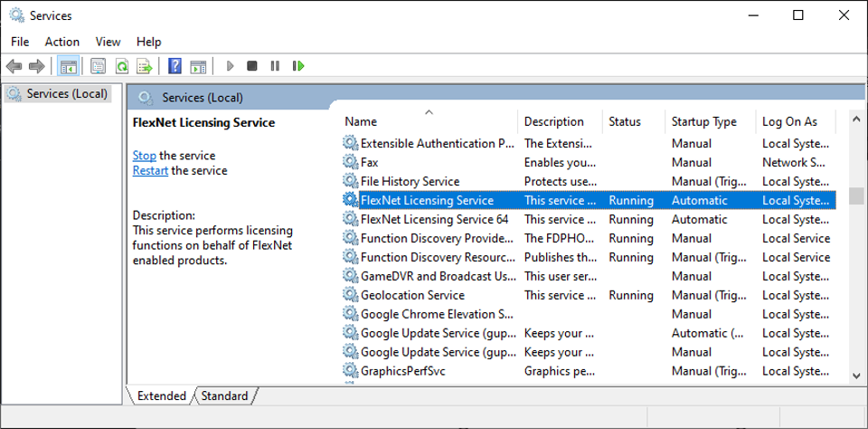Image resolution: width=868 pixels, height=429 pixels.
Task: Select GameDVR and Broadcast Us... row name
Action: tap(439, 276)
